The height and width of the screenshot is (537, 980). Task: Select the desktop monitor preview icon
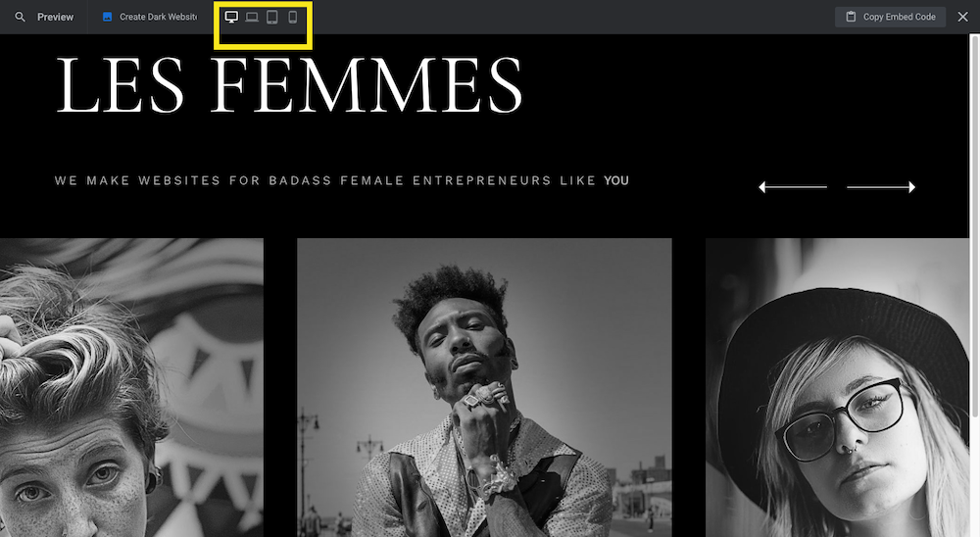click(x=231, y=18)
